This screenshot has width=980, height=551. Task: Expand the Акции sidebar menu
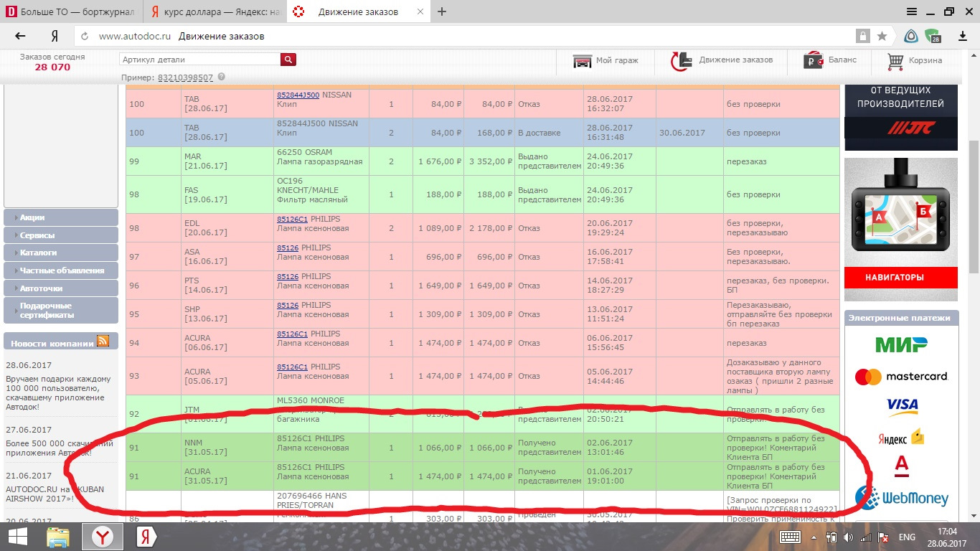[61, 217]
